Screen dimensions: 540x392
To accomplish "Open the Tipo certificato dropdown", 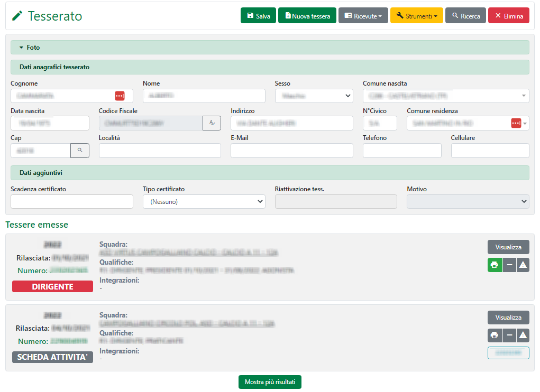I will 204,201.
